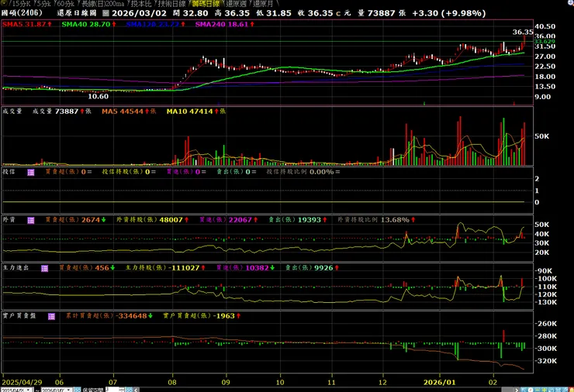The image size is (574, 392).
Task: Click the stock name 國碩(2406)
Action: [x=22, y=13]
